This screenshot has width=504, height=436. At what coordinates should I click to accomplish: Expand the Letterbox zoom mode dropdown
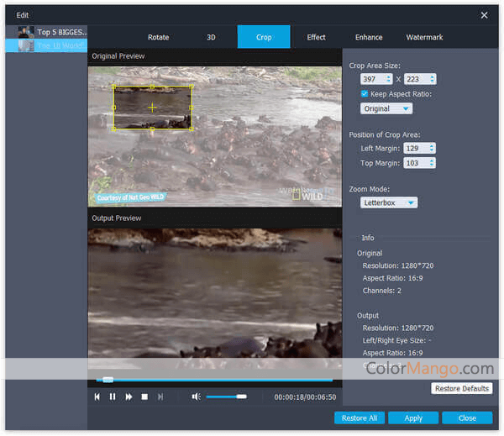389,202
